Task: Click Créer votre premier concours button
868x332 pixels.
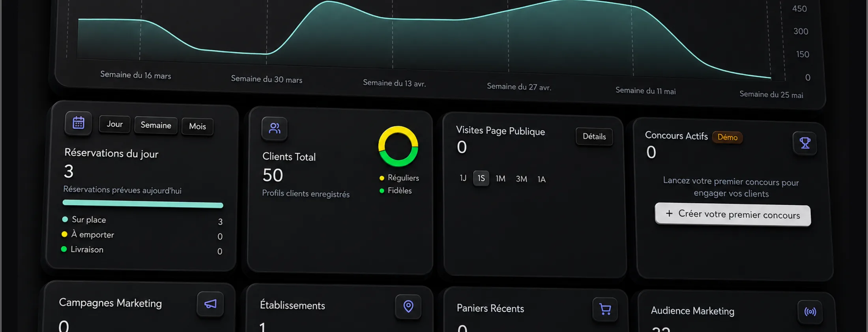Action: click(733, 214)
